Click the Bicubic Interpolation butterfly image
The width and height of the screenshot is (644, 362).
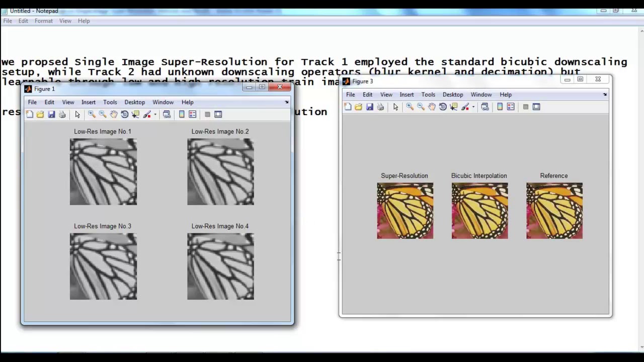(x=479, y=211)
